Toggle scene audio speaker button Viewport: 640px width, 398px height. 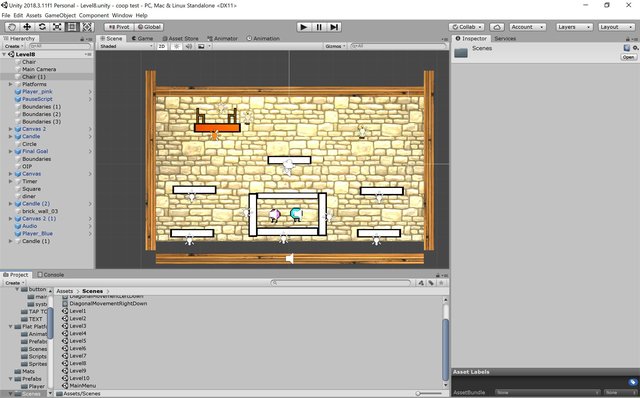[189, 46]
